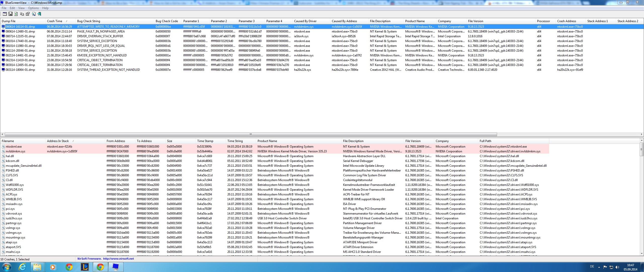Open the Options menu
This screenshot has width=644, height=272.
pos(33,8)
